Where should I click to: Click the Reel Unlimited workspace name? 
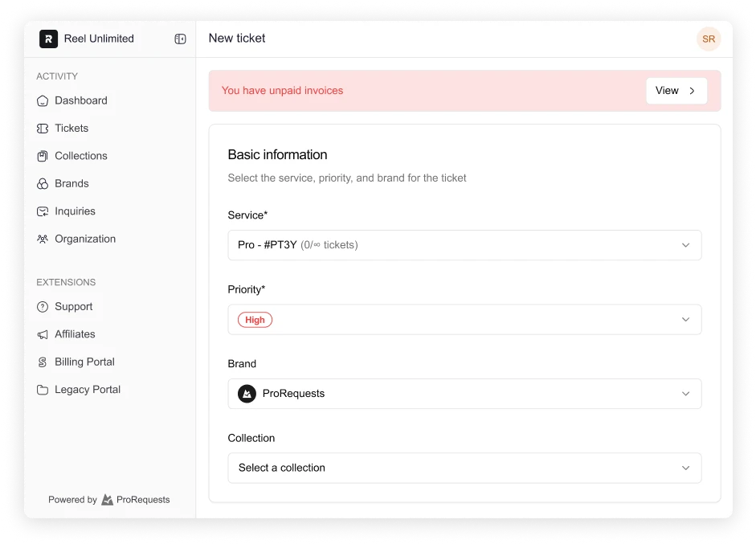tap(99, 39)
